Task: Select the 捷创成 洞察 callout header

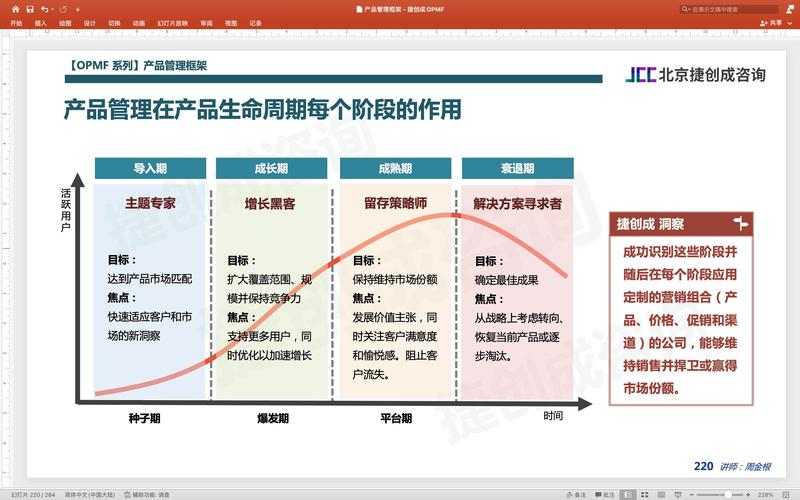Action: [x=681, y=224]
